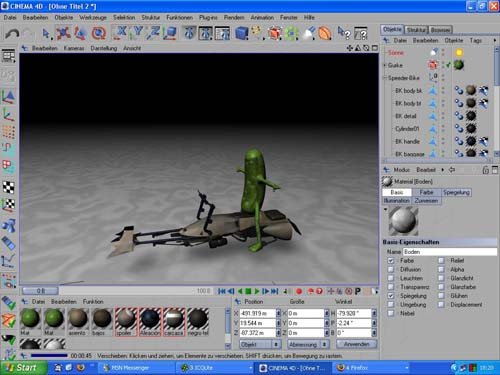This screenshot has width=500, height=375.
Task: Enable the Diffusion checkbox
Action: point(391,269)
